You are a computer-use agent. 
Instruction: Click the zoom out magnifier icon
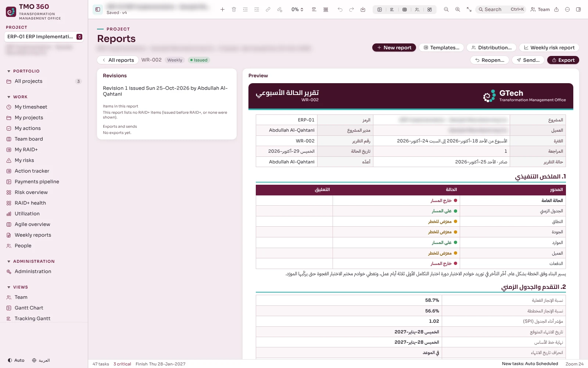coord(446,10)
